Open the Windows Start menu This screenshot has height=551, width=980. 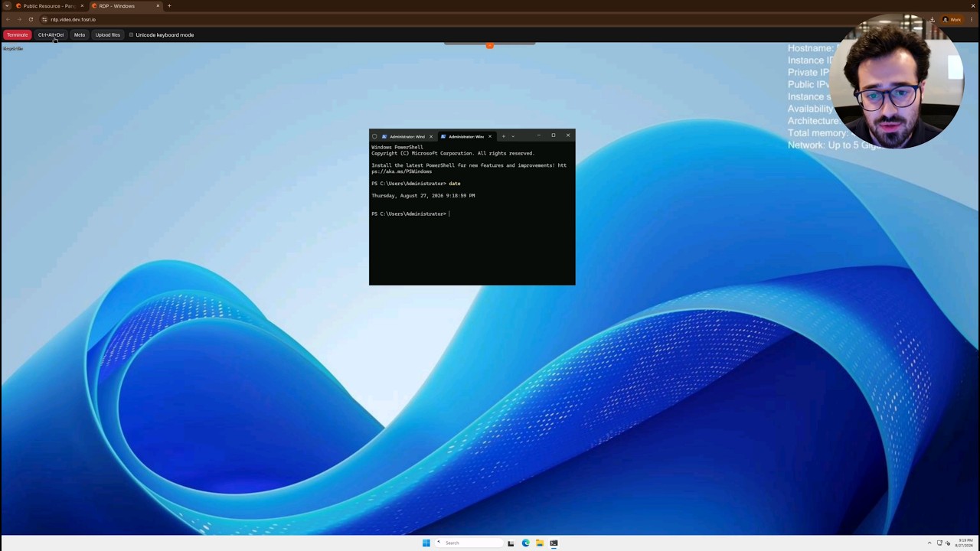426,543
